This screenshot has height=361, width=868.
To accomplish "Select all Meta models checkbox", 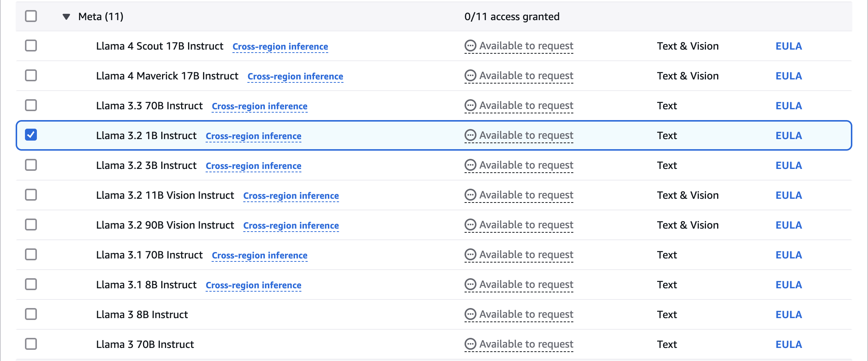I will tap(31, 16).
